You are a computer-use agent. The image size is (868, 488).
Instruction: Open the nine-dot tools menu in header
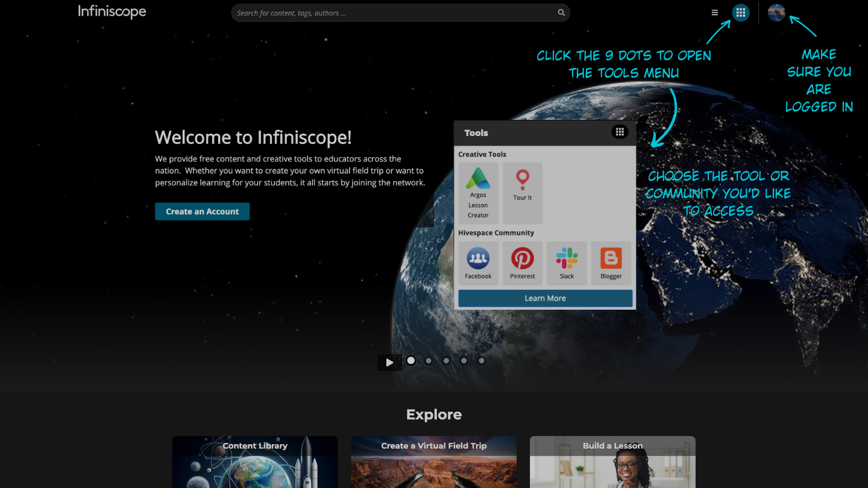pyautogui.click(x=741, y=13)
